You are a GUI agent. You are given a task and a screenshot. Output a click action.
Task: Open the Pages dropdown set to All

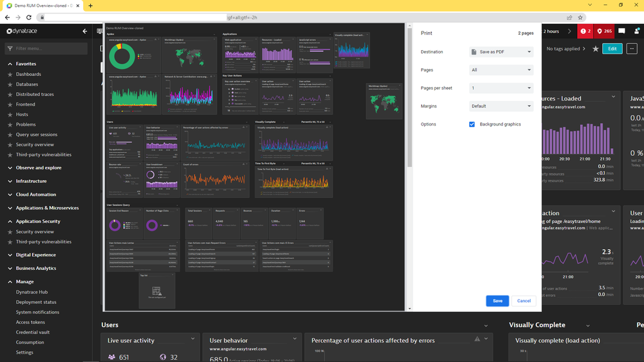[x=501, y=70]
